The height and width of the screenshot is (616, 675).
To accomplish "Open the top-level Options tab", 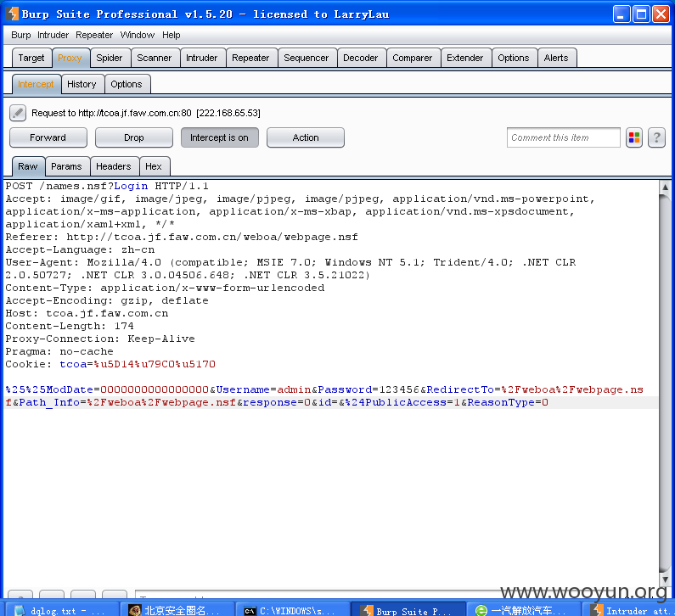I will tap(514, 58).
